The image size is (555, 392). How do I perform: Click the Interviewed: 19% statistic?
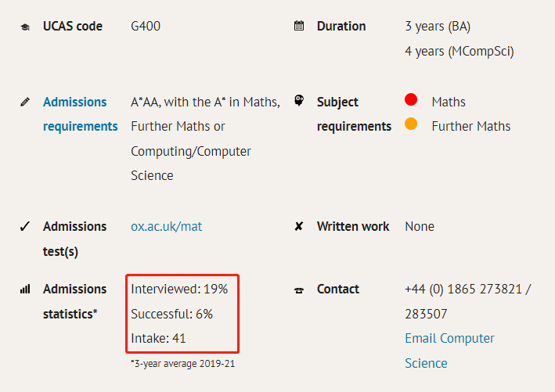[179, 289]
